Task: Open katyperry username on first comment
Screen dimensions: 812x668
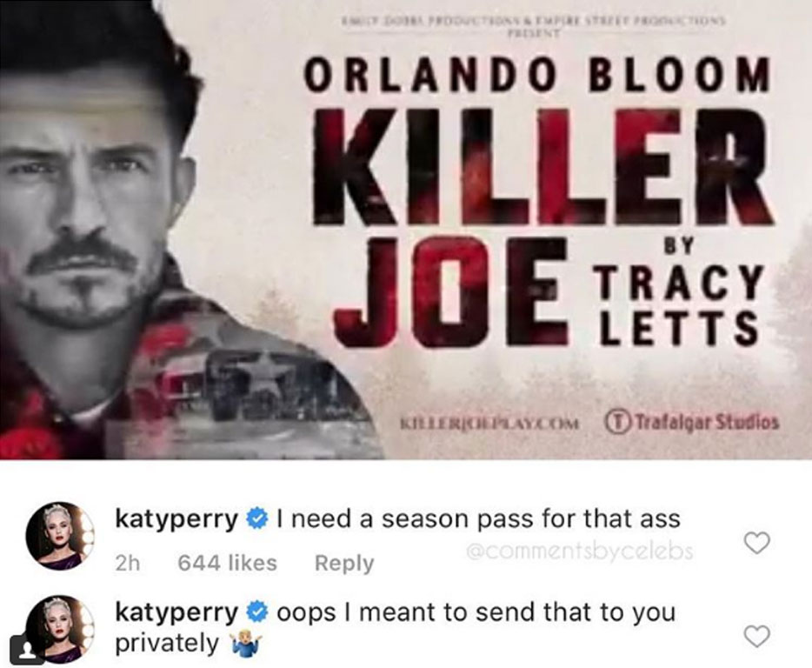Action: click(176, 519)
